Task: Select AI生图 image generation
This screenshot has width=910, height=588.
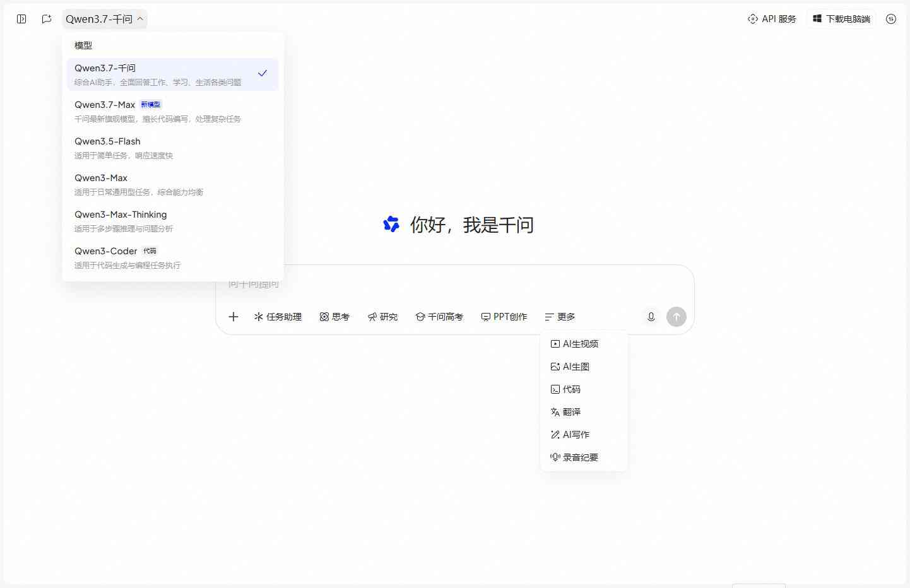Action: coord(584,367)
